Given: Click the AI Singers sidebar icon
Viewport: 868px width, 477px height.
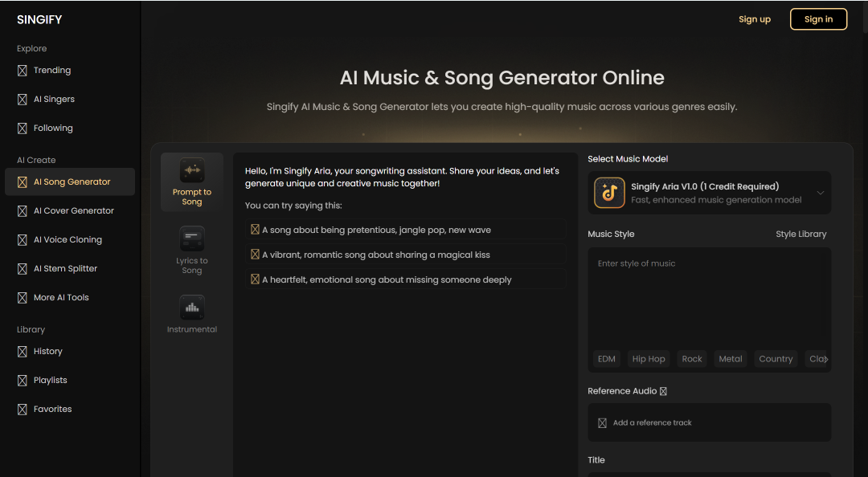Looking at the screenshot, I should tap(23, 99).
